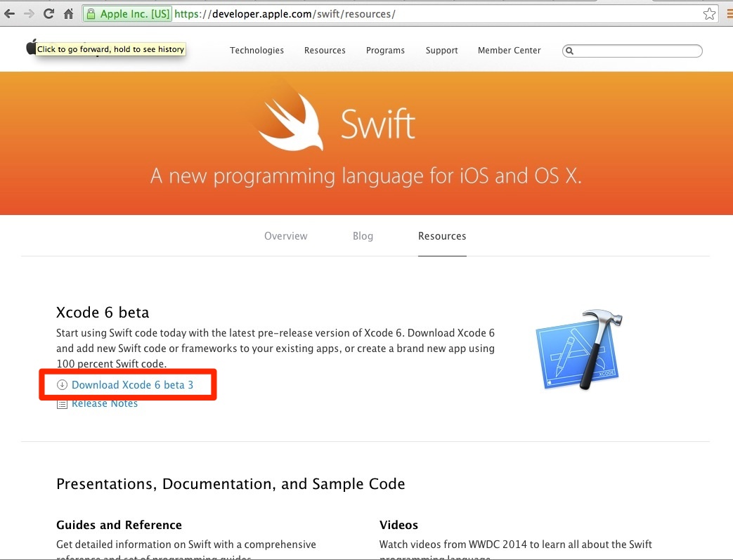Click the Guides and Reference heading
The height and width of the screenshot is (560, 733).
click(119, 525)
